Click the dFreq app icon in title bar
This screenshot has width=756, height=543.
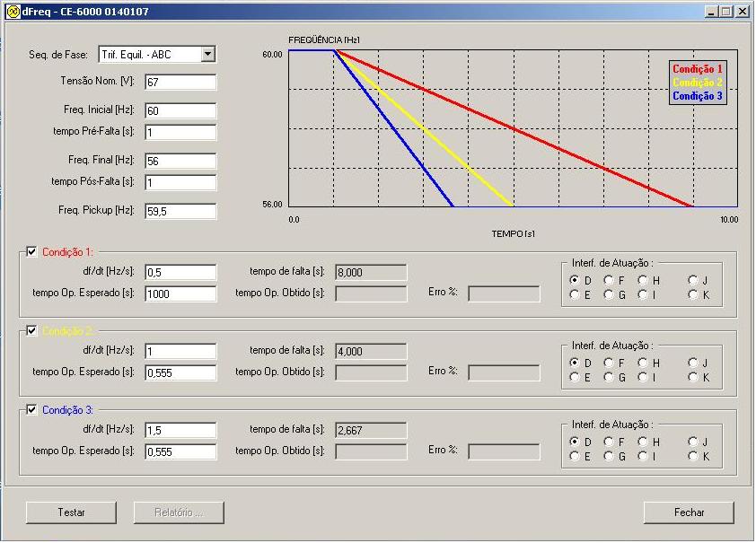pos(12,12)
